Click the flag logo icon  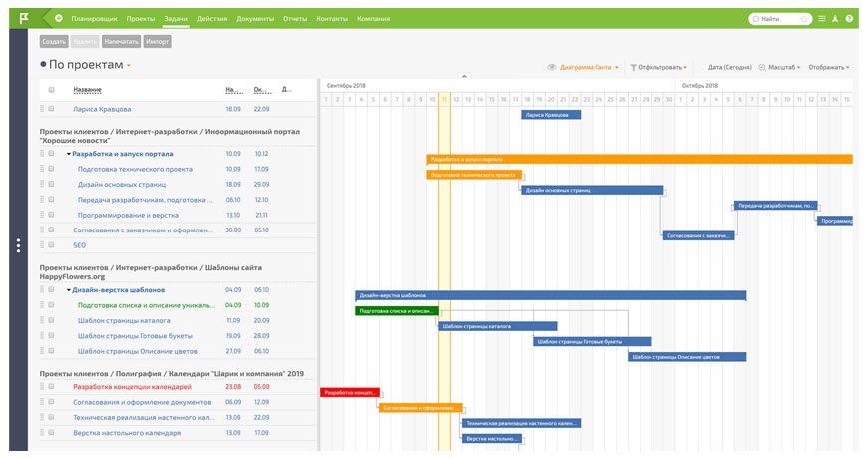24,18
